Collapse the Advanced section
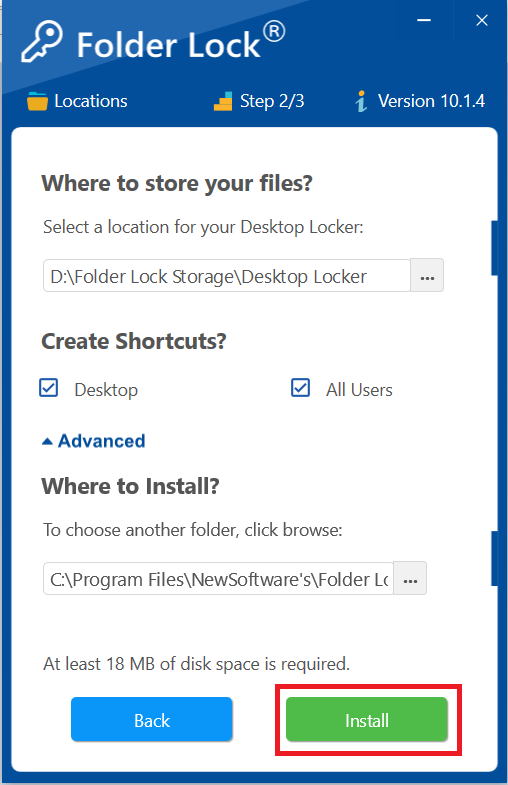This screenshot has height=785, width=508. tap(94, 441)
